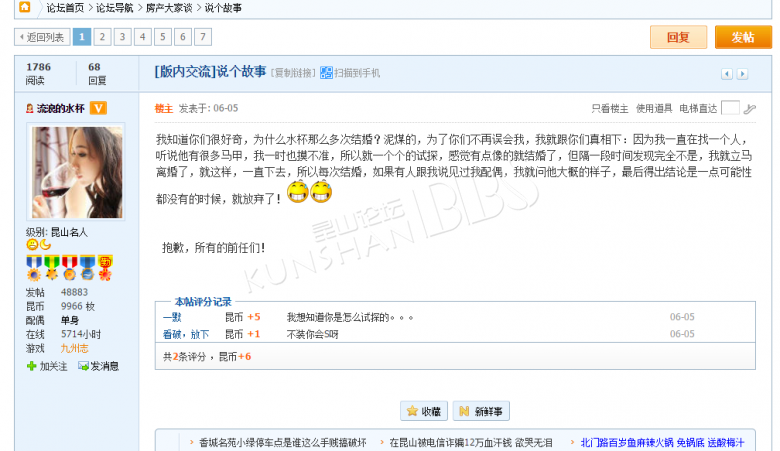Toggle 只看楼主 filter

(x=609, y=108)
